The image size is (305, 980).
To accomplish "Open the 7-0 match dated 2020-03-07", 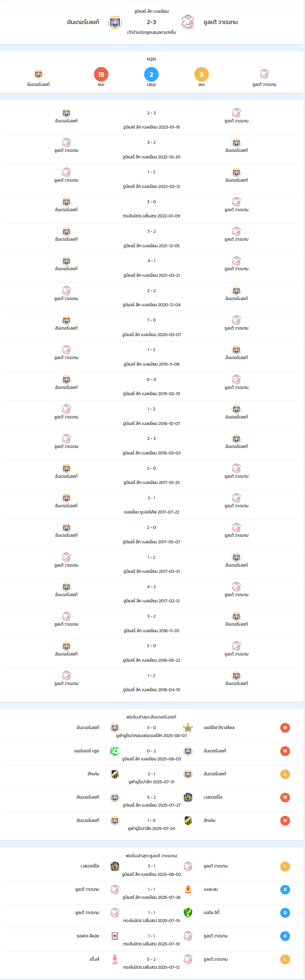I will click(151, 327).
